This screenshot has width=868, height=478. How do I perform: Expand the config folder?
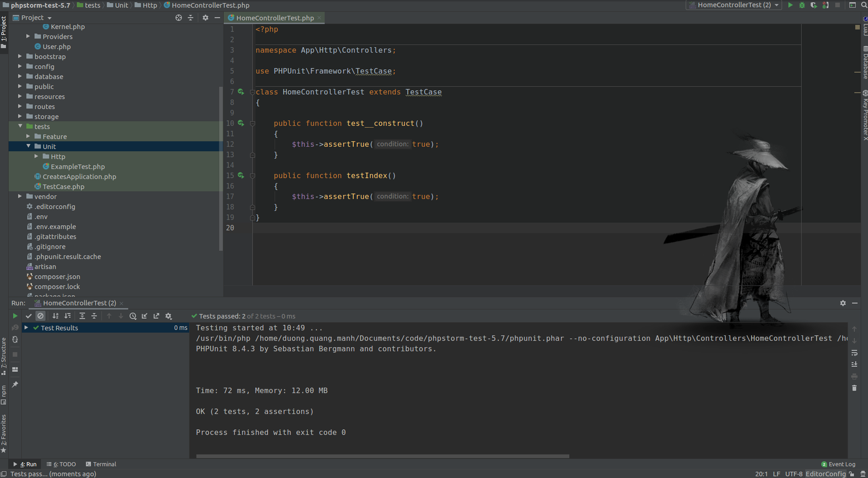coord(20,66)
